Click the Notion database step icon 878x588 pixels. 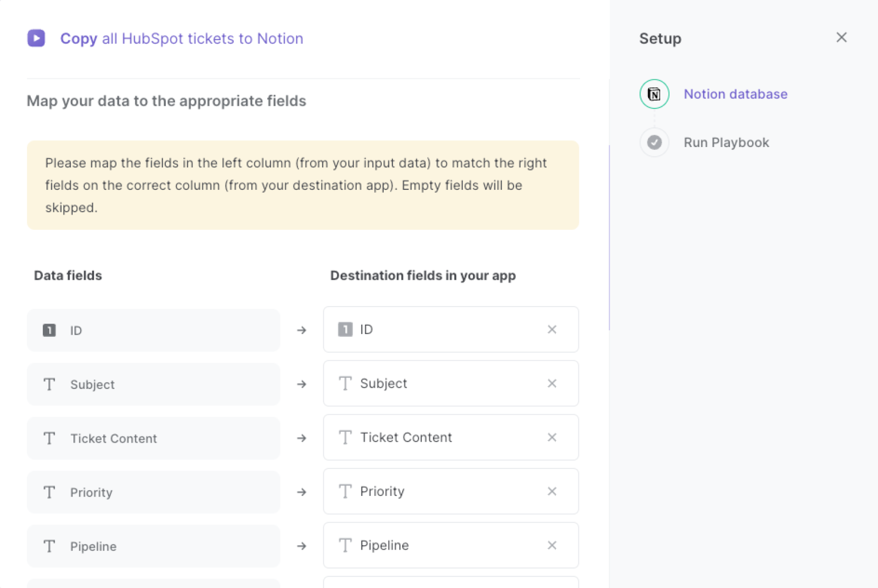click(654, 94)
